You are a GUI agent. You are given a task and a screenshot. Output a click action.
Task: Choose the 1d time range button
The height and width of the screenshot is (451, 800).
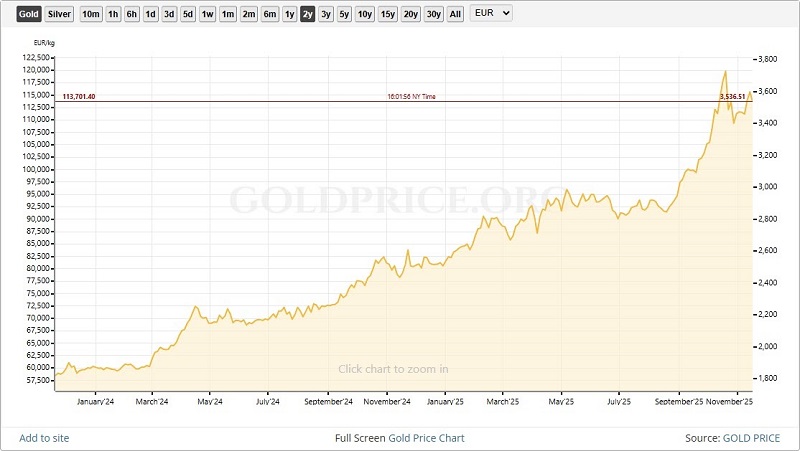coord(150,14)
